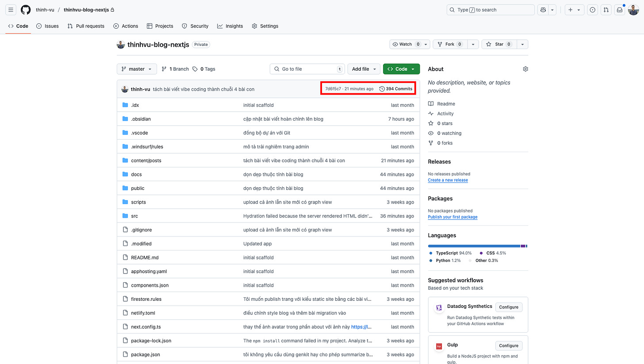The width and height of the screenshot is (644, 364).
Task: Open the Security tab
Action: (x=195, y=26)
